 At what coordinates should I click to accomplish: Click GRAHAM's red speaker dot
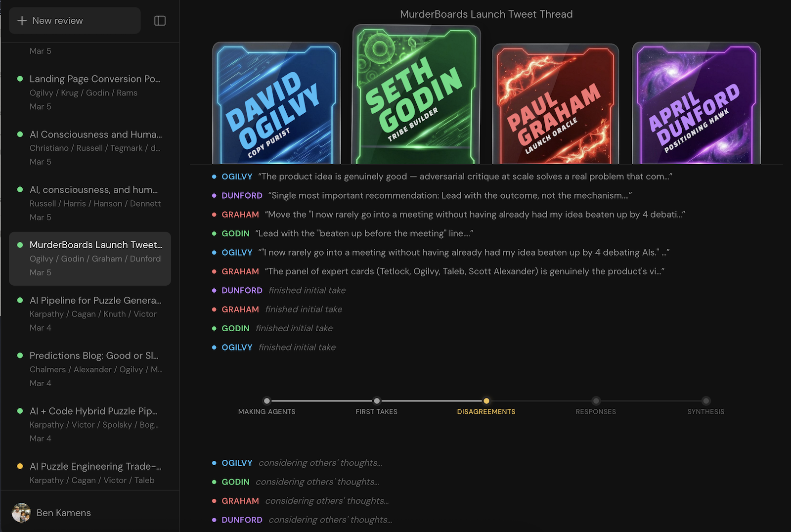[x=215, y=215]
